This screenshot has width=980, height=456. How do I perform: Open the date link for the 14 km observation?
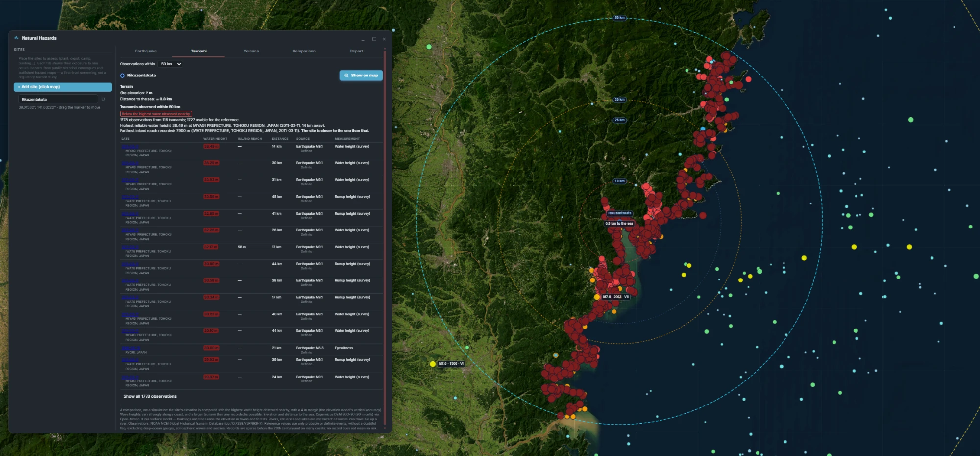(x=130, y=146)
